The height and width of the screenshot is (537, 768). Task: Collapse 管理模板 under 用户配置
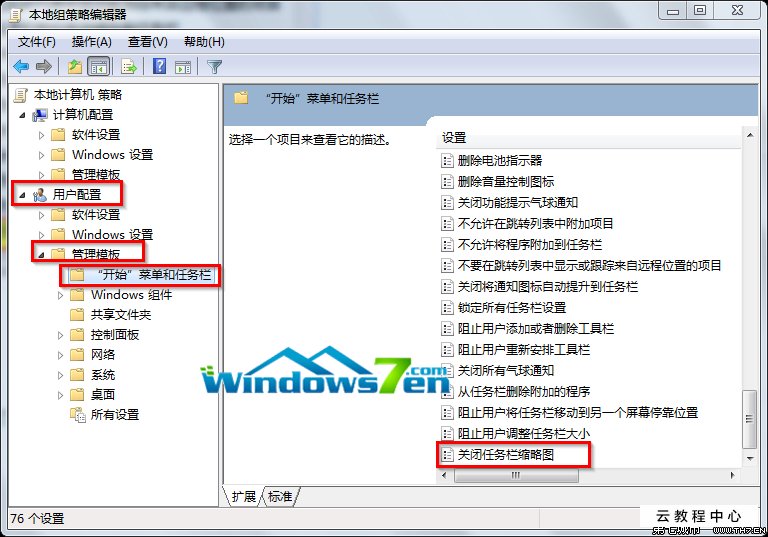41,254
